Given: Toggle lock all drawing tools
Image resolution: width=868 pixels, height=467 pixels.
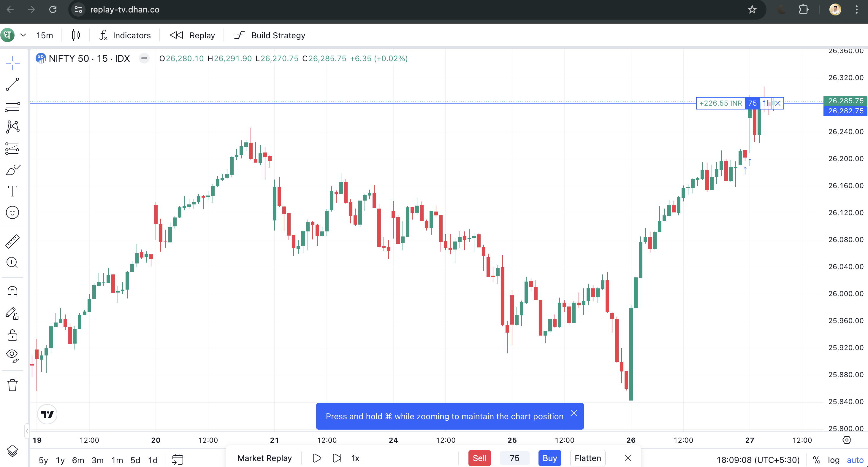Looking at the screenshot, I should click(x=12, y=335).
